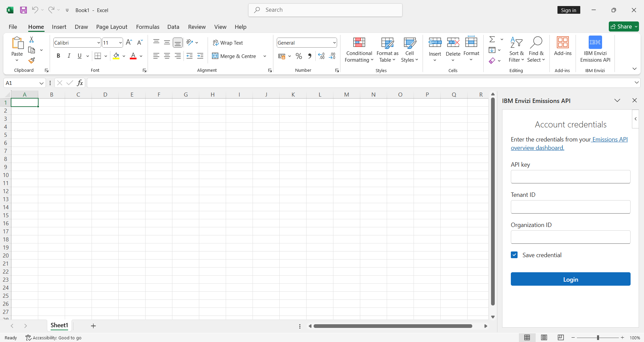This screenshot has width=644, height=342.
Task: Click the Save icon in title bar
Action: click(x=23, y=10)
